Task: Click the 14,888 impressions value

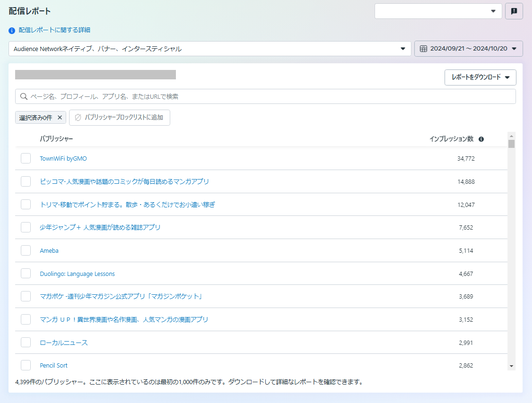Action: (x=466, y=182)
